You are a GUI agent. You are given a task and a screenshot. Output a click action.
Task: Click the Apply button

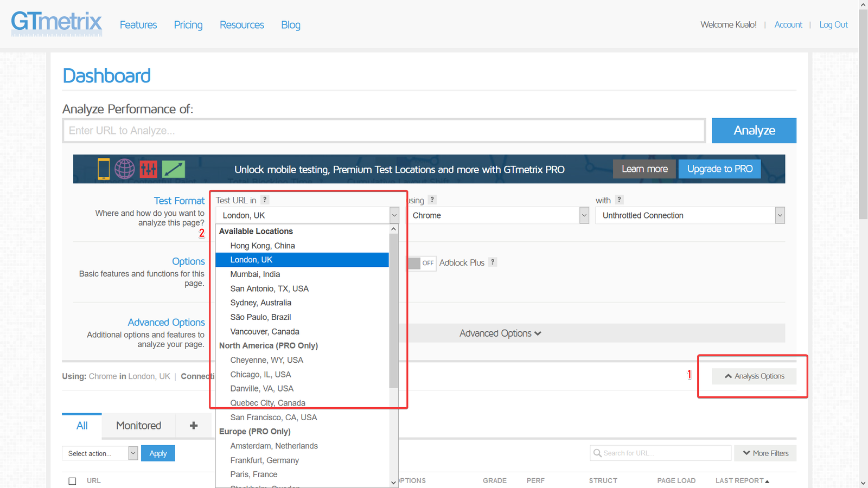point(158,453)
